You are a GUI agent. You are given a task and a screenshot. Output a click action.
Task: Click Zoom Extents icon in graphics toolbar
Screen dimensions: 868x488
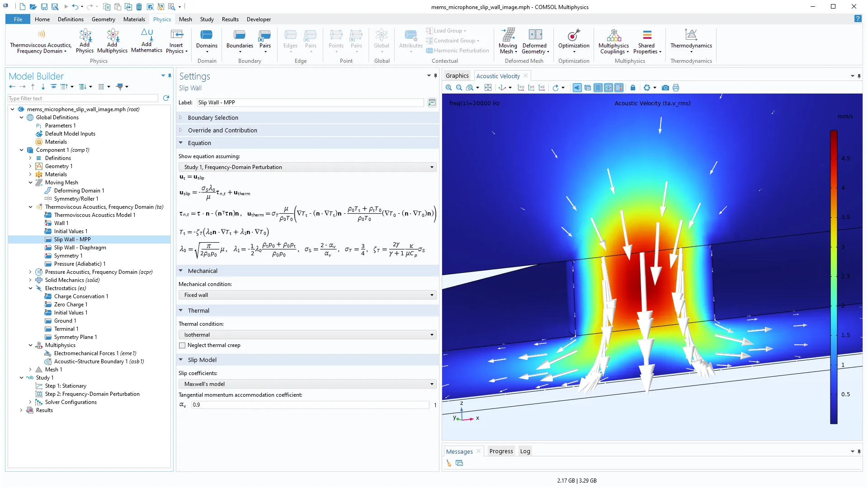(x=488, y=88)
